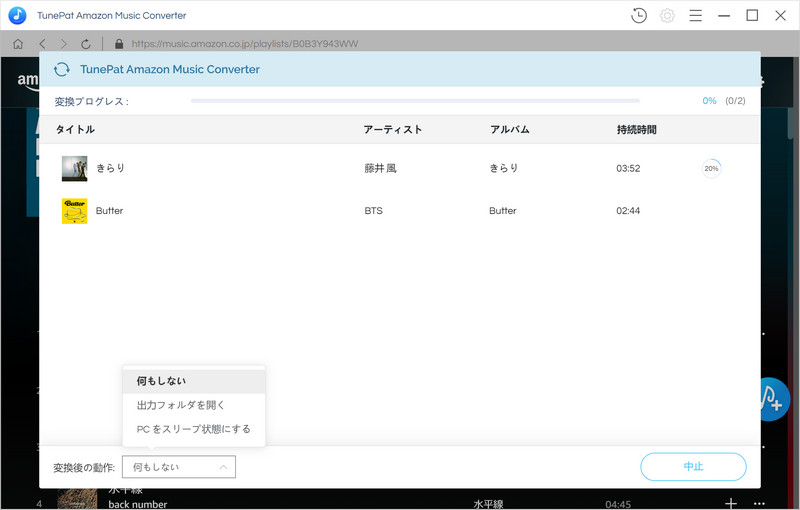Image resolution: width=800 pixels, height=510 pixels.
Task: Click the back number artist text behind the dialog
Action: click(x=138, y=504)
